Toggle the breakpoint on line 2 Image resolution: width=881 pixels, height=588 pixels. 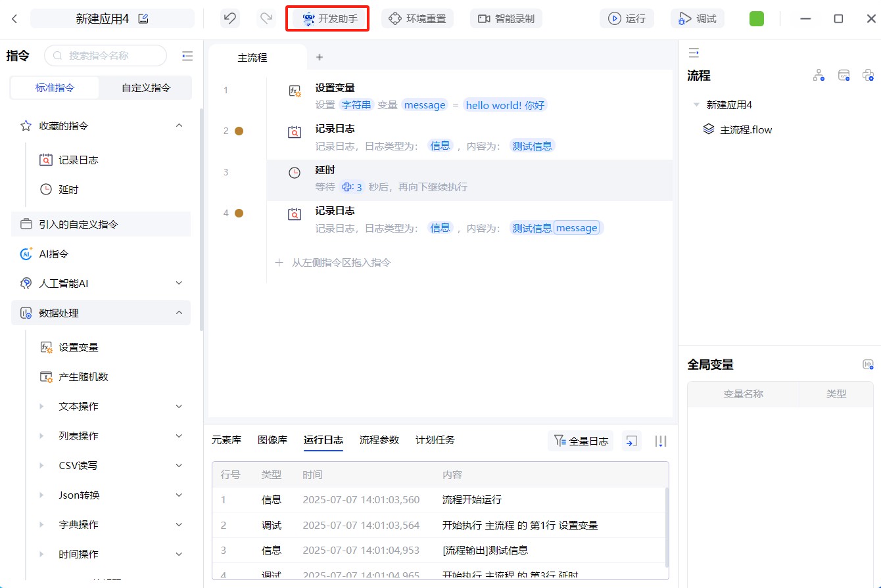pyautogui.click(x=239, y=131)
